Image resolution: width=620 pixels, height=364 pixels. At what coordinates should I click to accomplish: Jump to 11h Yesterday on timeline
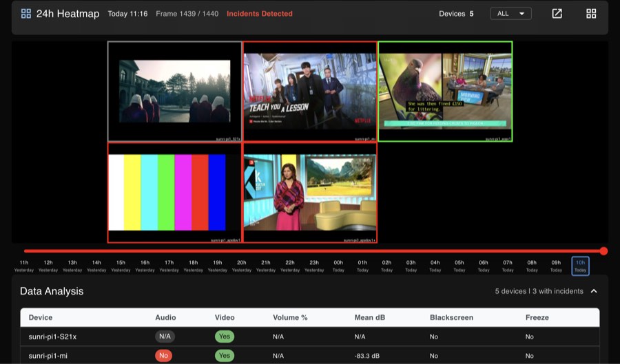pyautogui.click(x=24, y=266)
